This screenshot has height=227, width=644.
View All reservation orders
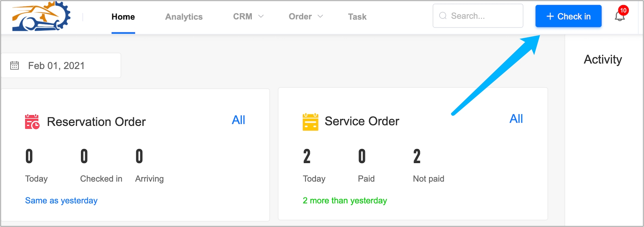(238, 120)
